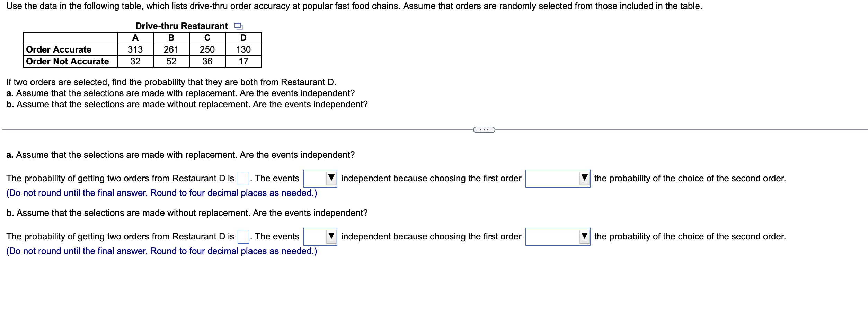The image size is (868, 317).
Task: Click the probability answer box in part b
Action: tap(243, 236)
